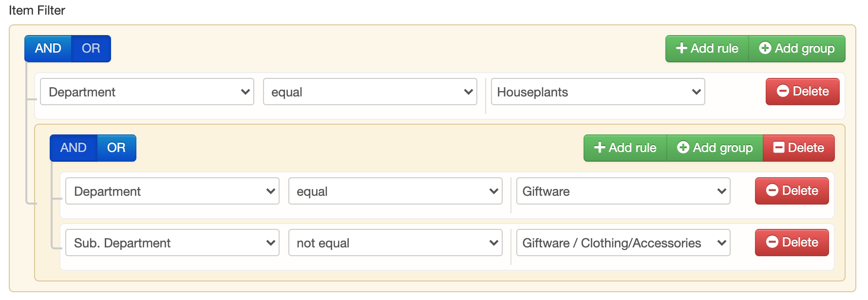
Task: Switch nested group condition to AND
Action: (73, 148)
